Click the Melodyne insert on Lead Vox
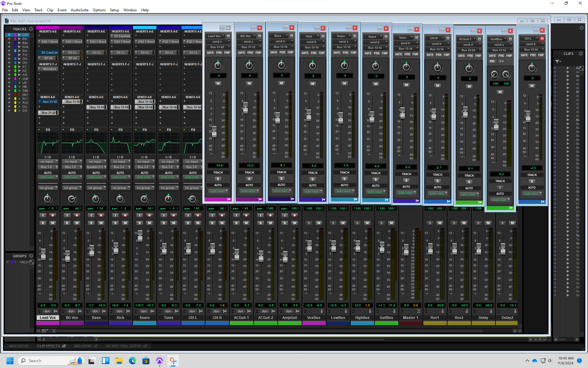Screen dimensions: 588x368 (x=49, y=69)
